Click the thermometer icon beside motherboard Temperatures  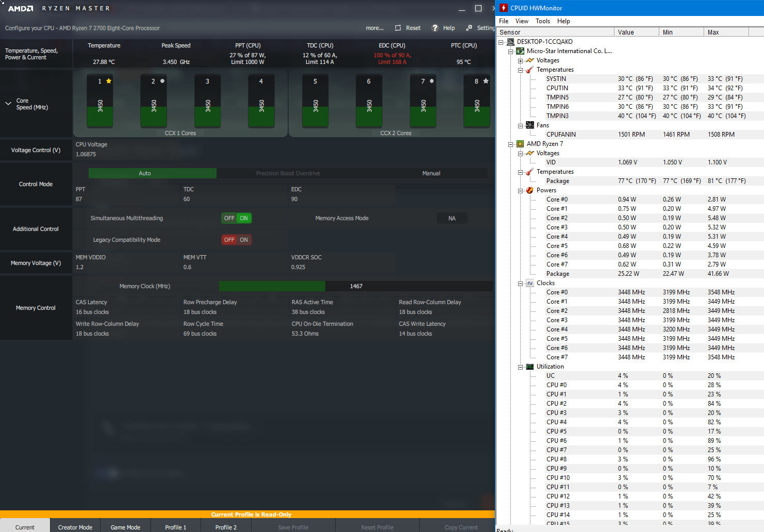point(530,70)
